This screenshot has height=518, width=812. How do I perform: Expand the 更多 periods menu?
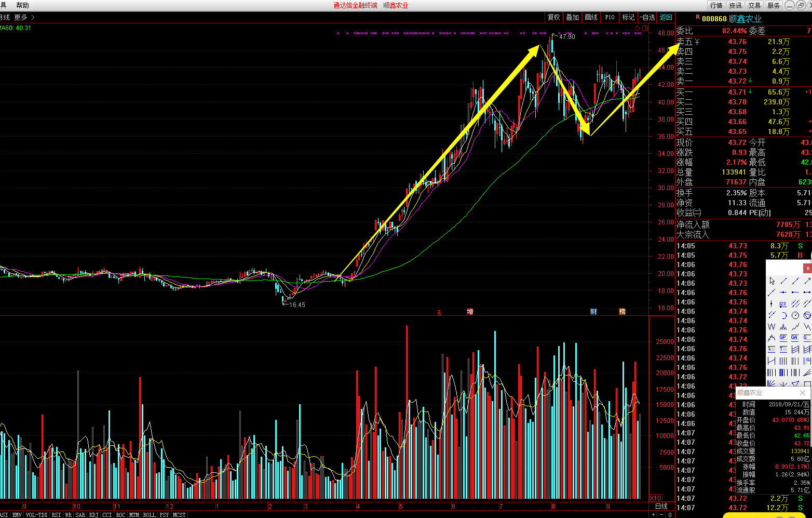pyautogui.click(x=24, y=17)
